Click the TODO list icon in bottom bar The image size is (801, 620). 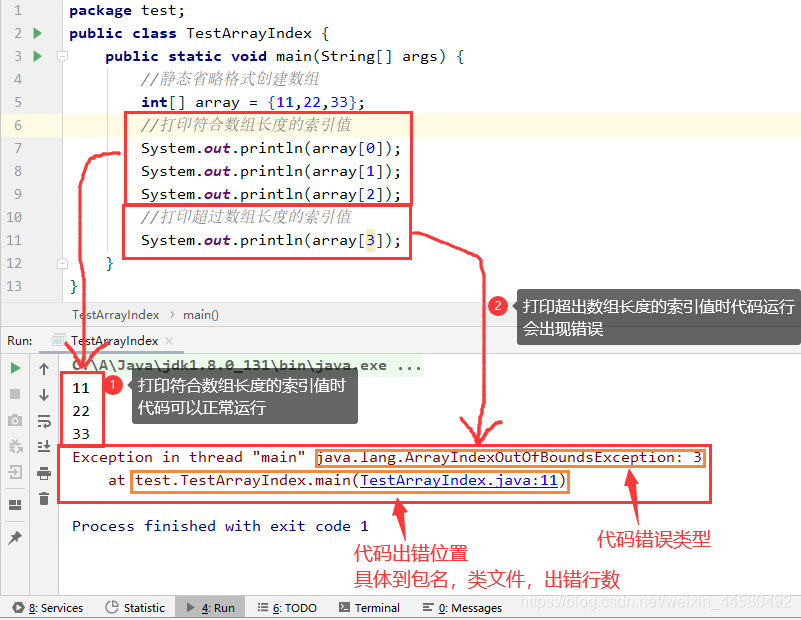click(263, 607)
